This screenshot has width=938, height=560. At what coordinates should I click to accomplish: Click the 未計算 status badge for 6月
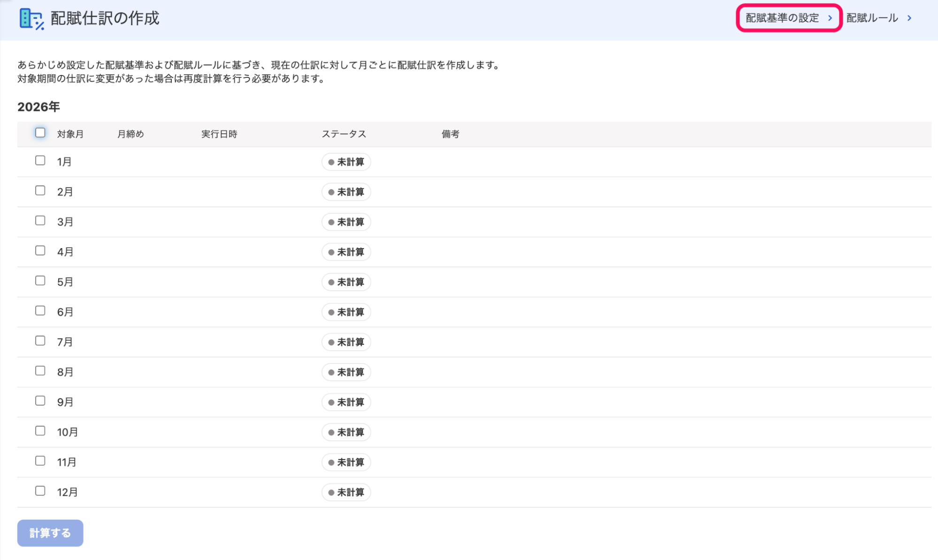pyautogui.click(x=346, y=312)
